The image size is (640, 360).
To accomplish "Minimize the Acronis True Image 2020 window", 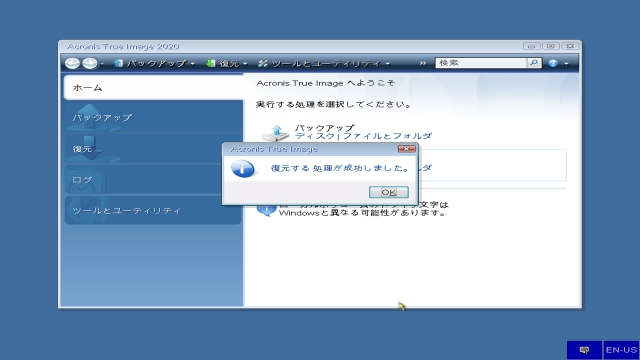I will click(x=531, y=46).
